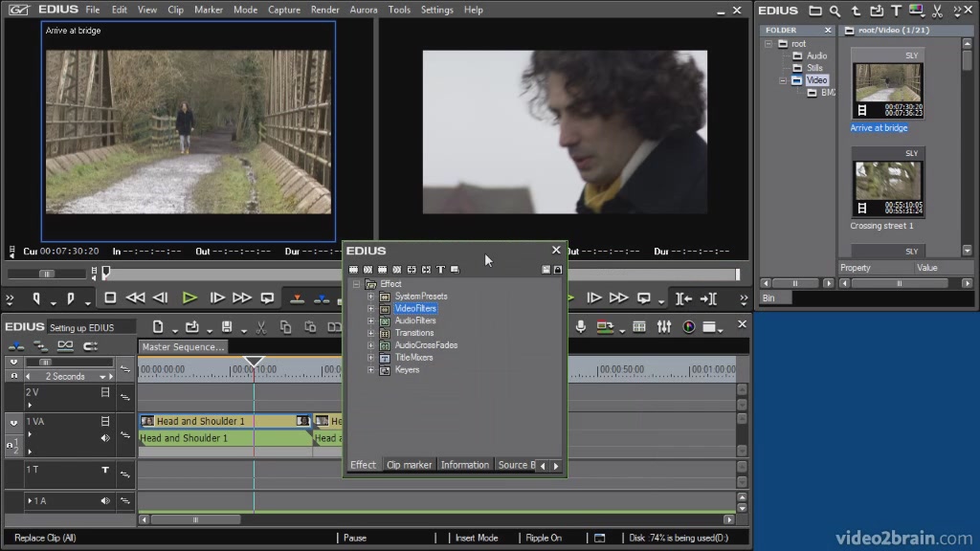Screen dimensions: 980x551
Task: Search the bin with magnifier icon
Action: (x=835, y=11)
